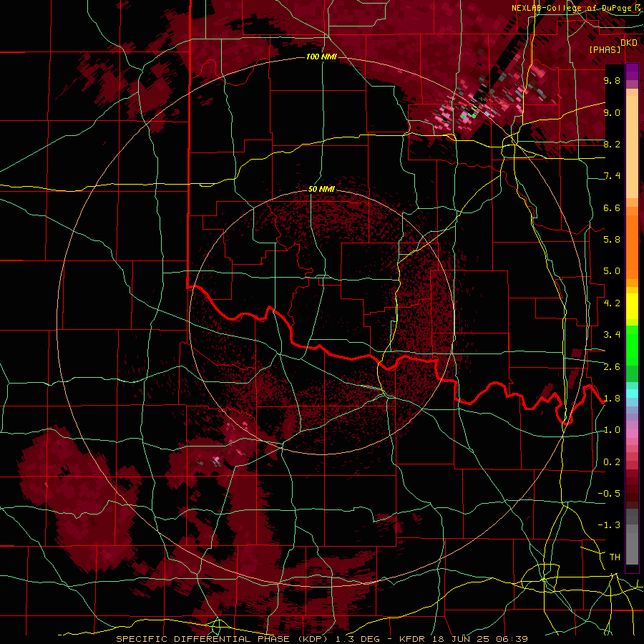
Task: Click the 'TH' threshold label on the scale
Action: 615,557
